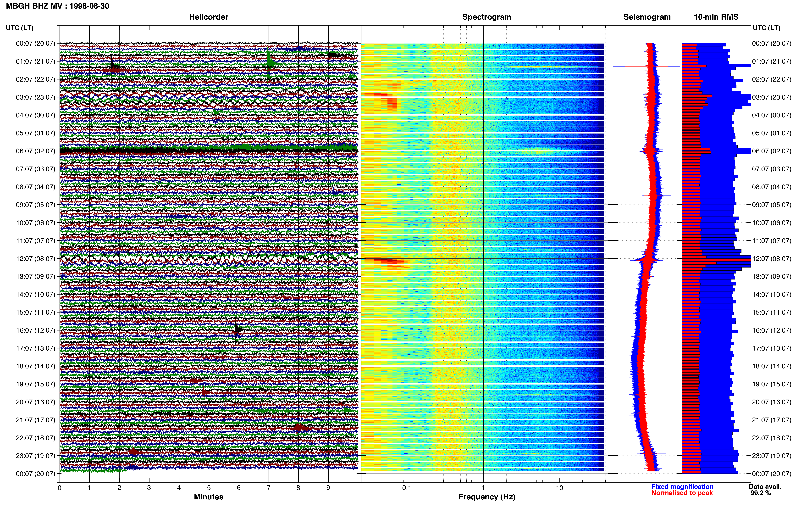Viewport: 812px width, 508px height.
Task: Click the '99.2 %' data availability value
Action: [x=761, y=493]
